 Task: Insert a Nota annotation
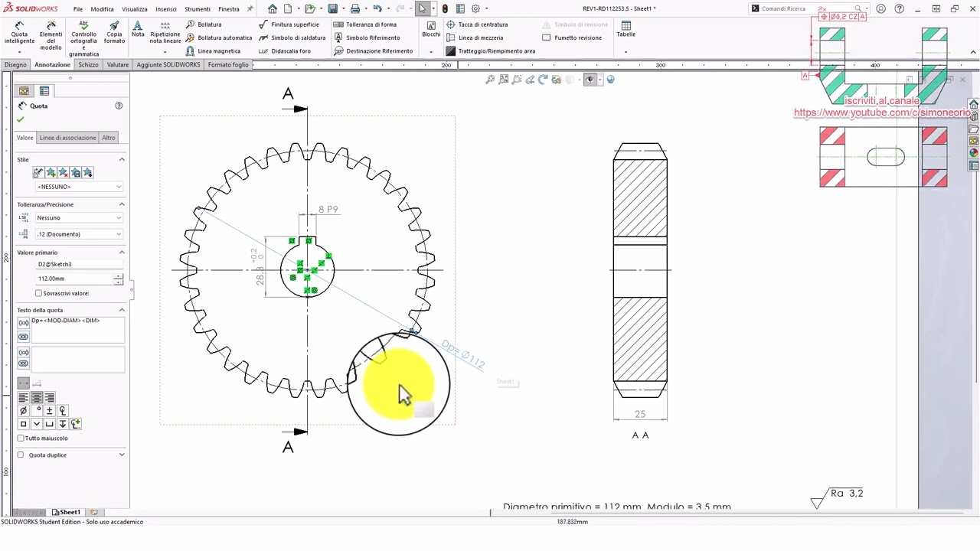click(x=138, y=29)
